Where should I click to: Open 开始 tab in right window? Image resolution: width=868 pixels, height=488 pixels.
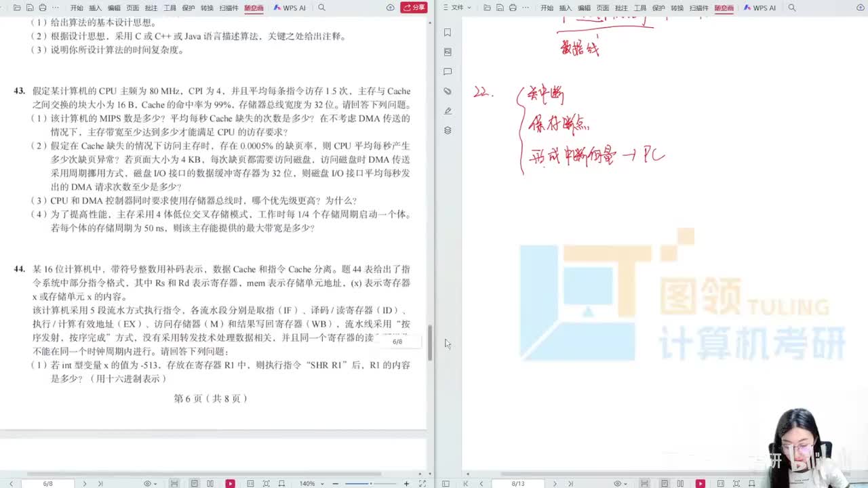[x=547, y=8]
